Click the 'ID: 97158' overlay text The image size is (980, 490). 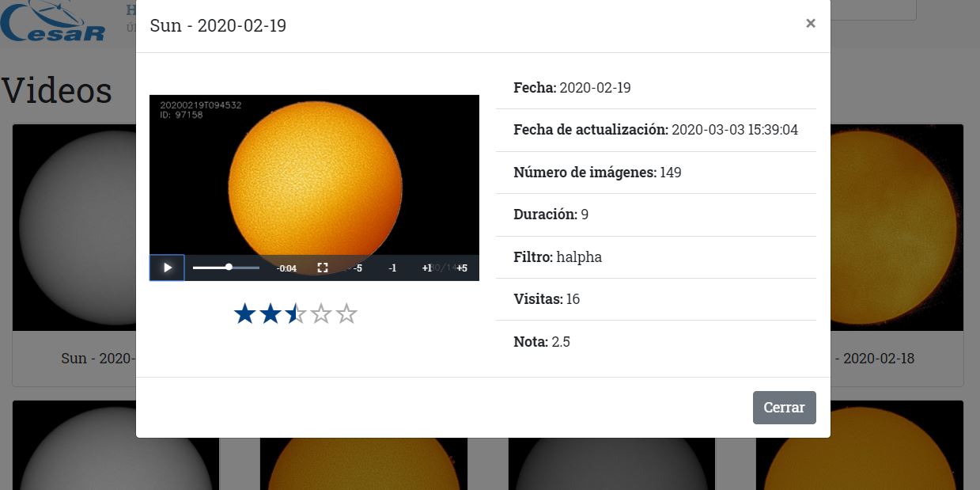(182, 115)
